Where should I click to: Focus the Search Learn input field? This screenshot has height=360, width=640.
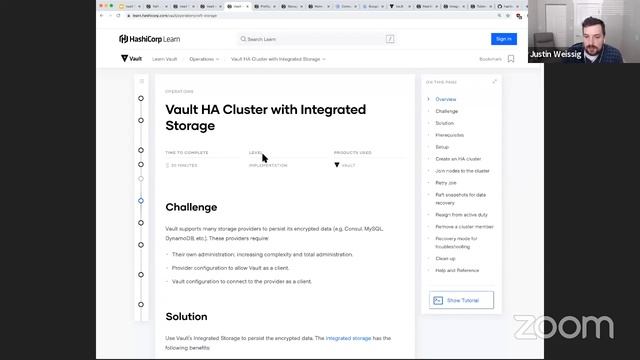click(x=316, y=39)
